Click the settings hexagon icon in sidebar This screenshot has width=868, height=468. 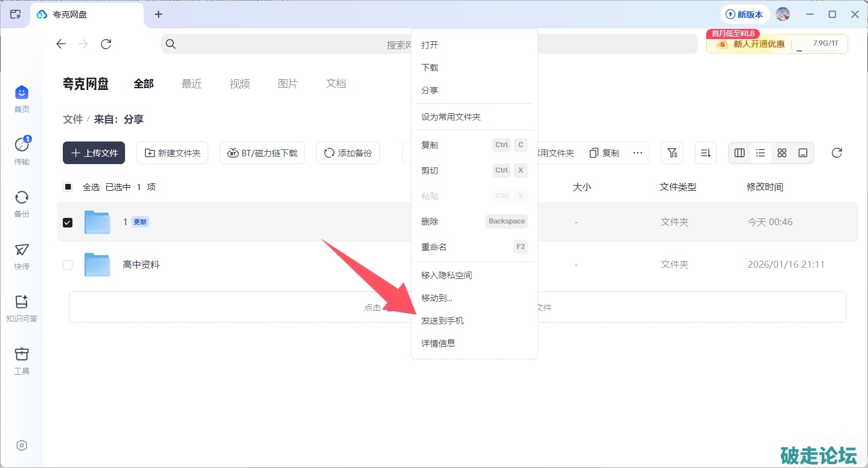pyautogui.click(x=22, y=445)
